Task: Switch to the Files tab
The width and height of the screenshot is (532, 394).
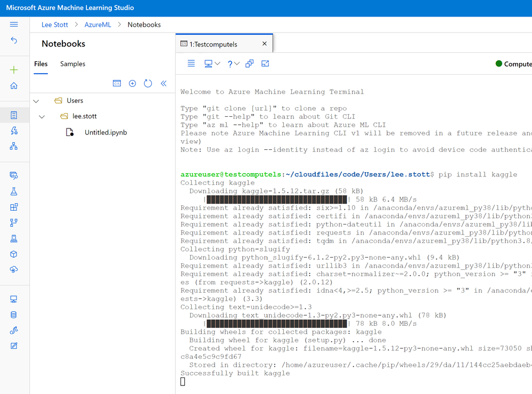Action: (x=40, y=64)
